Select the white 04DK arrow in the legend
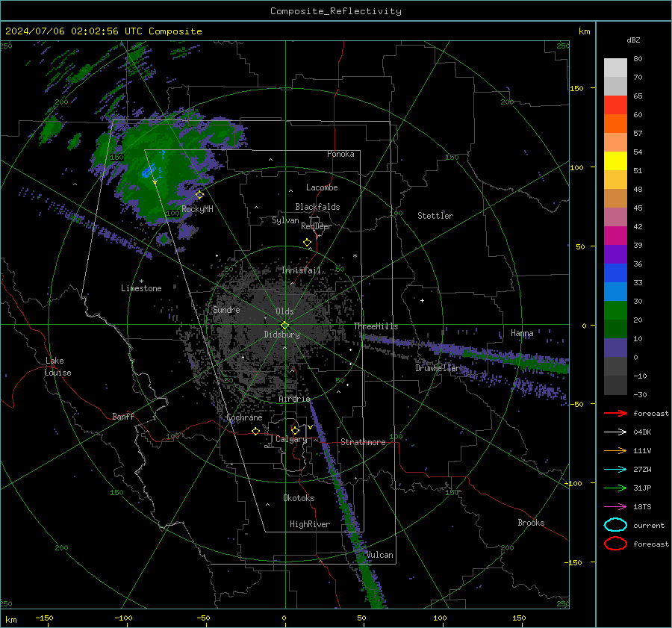The width and height of the screenshot is (672, 628). coord(615,432)
